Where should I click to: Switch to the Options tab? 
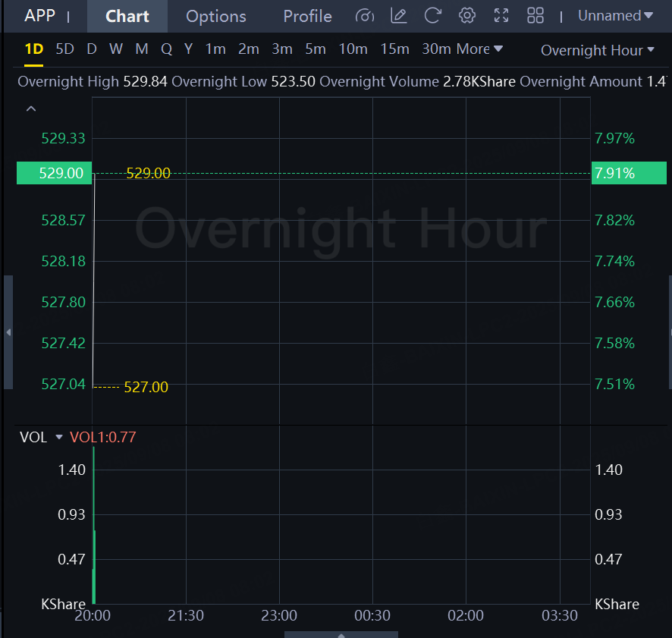[216, 16]
